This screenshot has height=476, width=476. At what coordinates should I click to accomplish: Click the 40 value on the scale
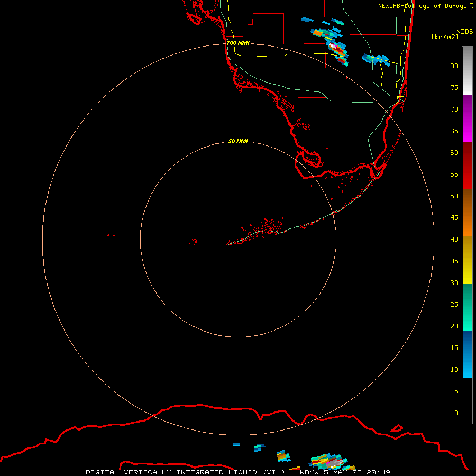pos(454,240)
